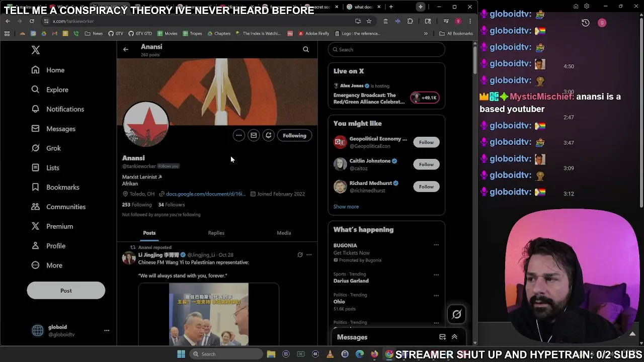Click the Post button
644x362 pixels.
66,291
